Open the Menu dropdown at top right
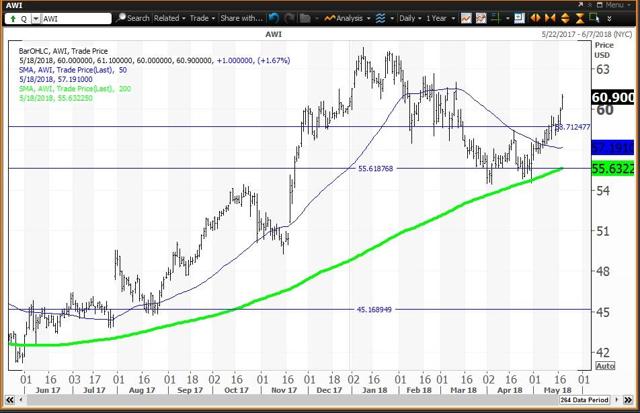Image resolution: width=640 pixels, height=413 pixels. tap(618, 5)
